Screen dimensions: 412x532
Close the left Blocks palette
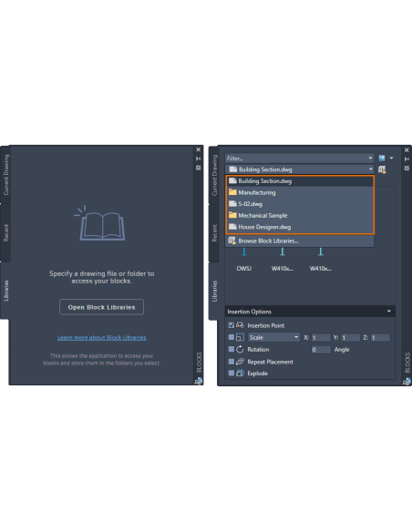[x=199, y=149]
